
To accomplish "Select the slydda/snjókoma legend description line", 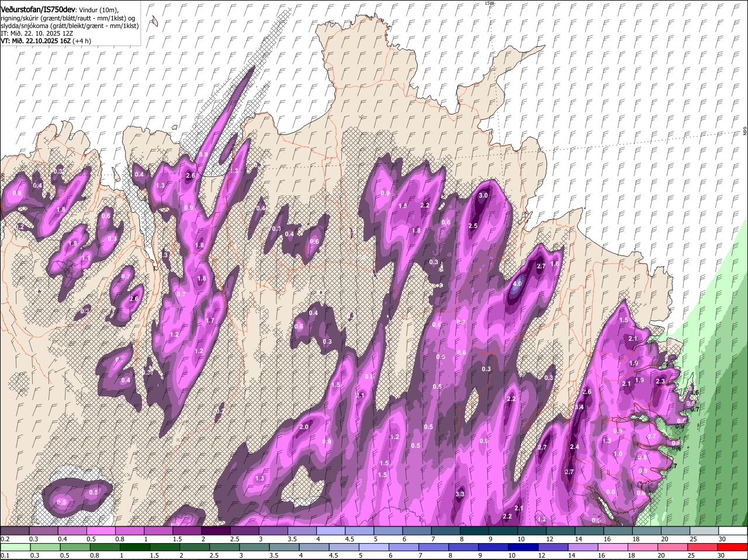I will (x=70, y=26).
